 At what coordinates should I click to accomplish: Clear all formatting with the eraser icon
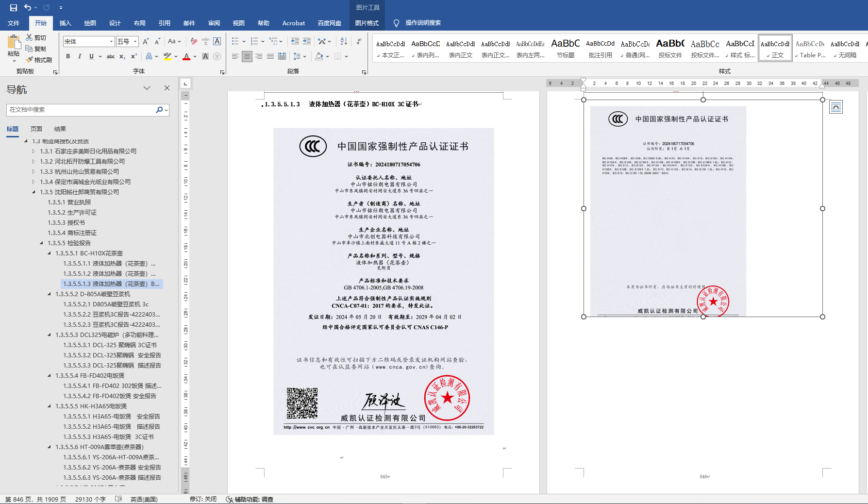coord(194,42)
